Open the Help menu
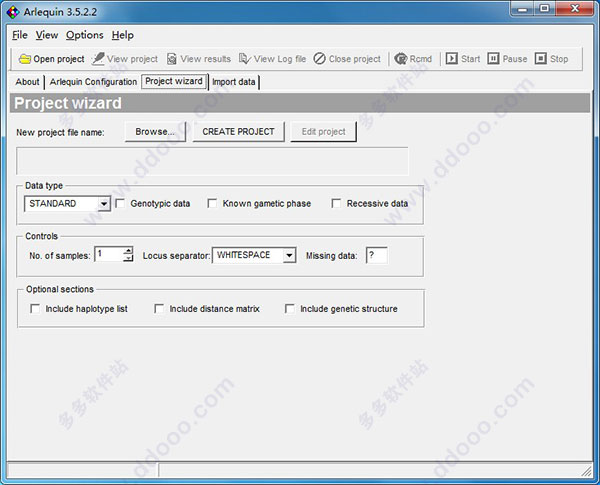This screenshot has height=485, width=600. (123, 35)
